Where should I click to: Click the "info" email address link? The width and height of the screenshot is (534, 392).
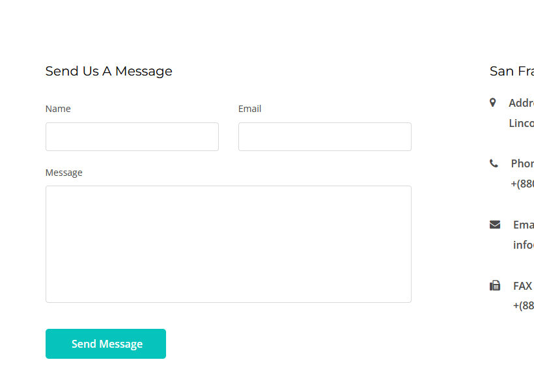[x=523, y=245]
